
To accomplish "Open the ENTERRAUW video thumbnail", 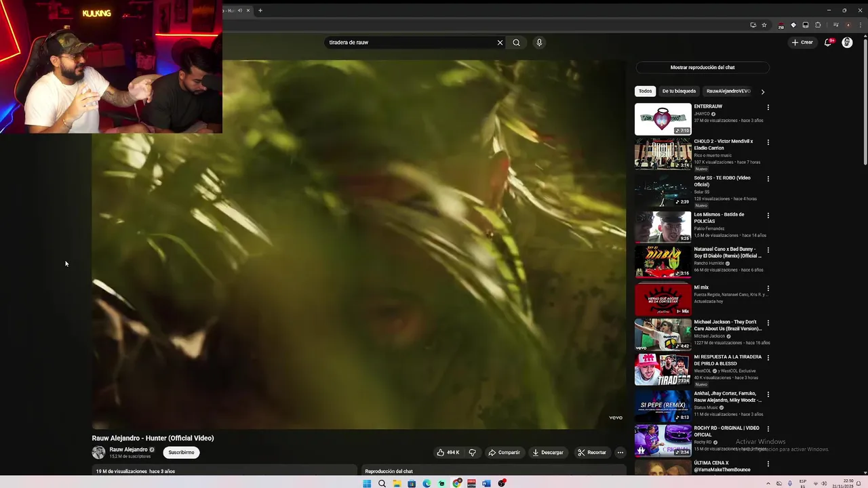I will tap(663, 119).
